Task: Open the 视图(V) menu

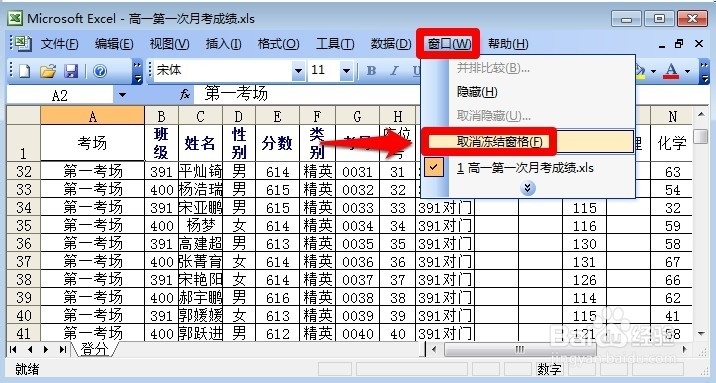Action: [x=169, y=44]
